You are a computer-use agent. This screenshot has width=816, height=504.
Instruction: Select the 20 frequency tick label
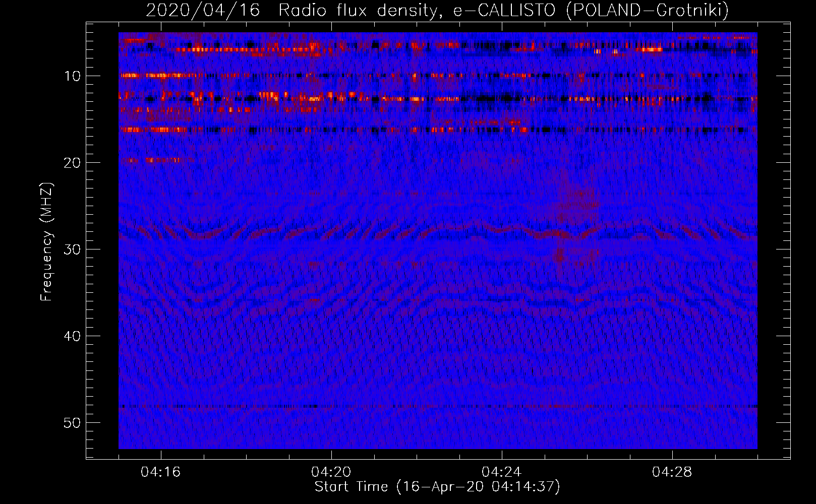72,163
